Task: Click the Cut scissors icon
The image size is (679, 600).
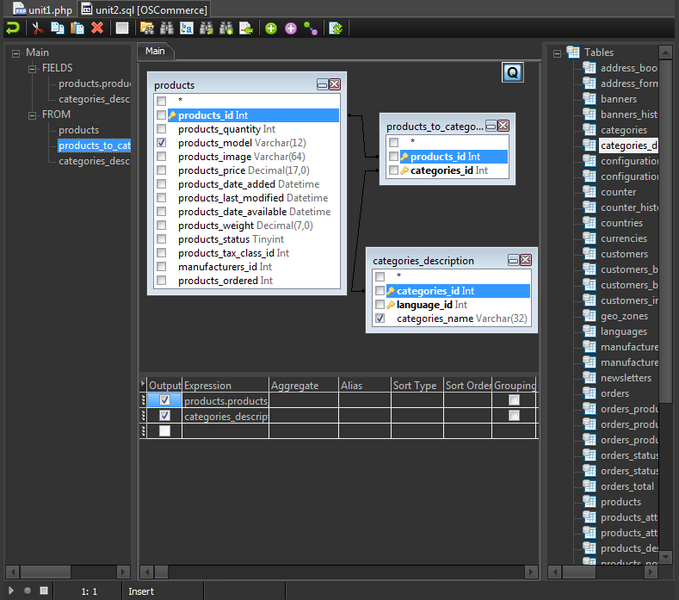Action: click(37, 29)
